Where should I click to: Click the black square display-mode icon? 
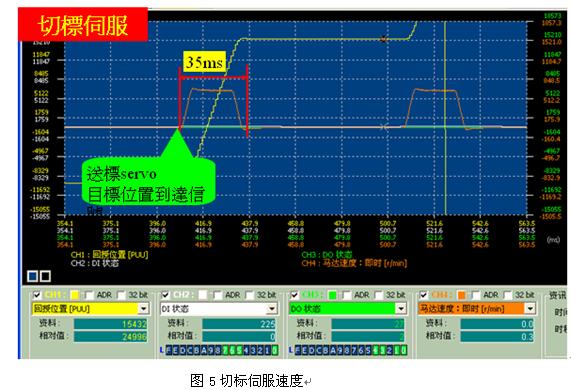[45, 276]
